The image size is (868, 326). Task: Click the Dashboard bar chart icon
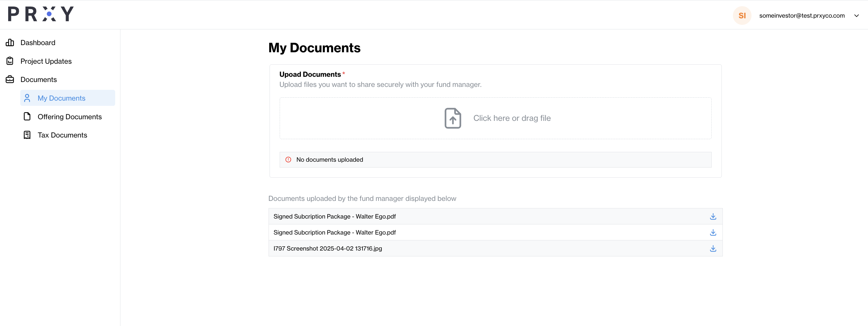pyautogui.click(x=10, y=42)
